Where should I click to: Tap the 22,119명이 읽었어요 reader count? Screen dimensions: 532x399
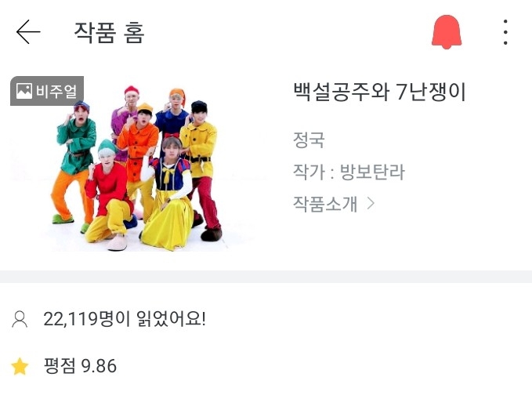pos(125,319)
